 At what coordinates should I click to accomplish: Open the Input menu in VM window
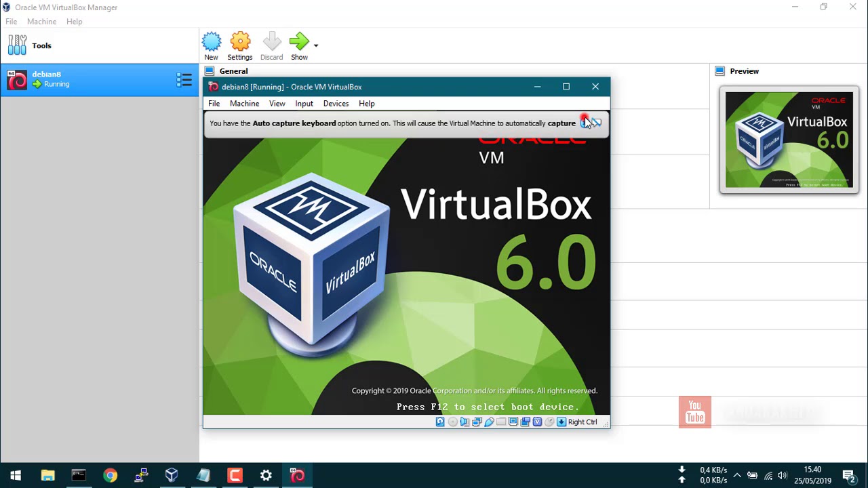[304, 104]
